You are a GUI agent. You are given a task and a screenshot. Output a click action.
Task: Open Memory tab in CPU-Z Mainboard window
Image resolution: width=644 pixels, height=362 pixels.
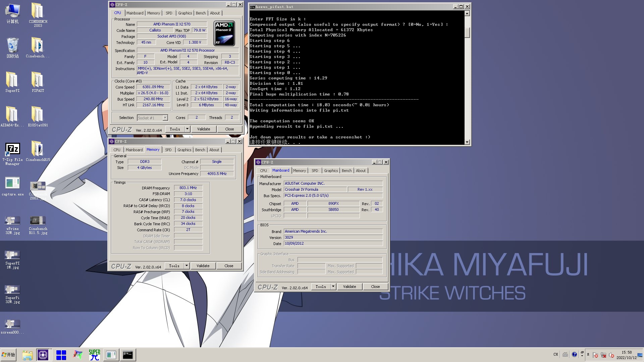(x=300, y=171)
